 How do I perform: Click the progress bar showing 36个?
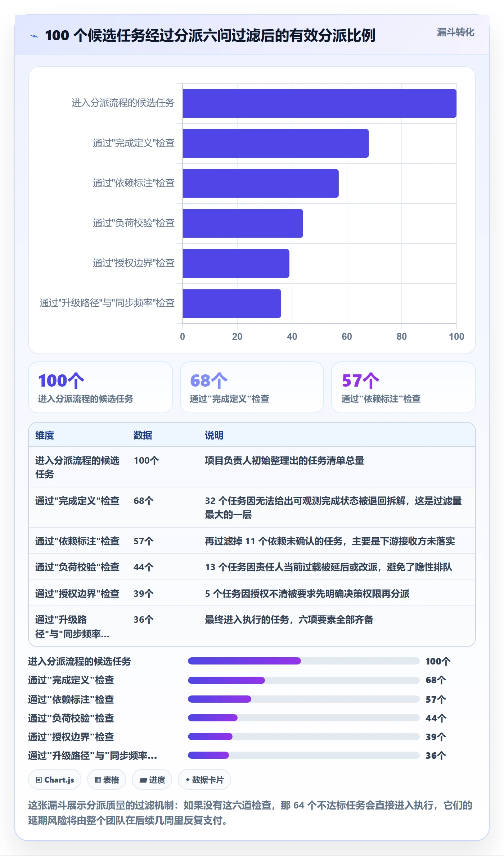[x=304, y=755]
